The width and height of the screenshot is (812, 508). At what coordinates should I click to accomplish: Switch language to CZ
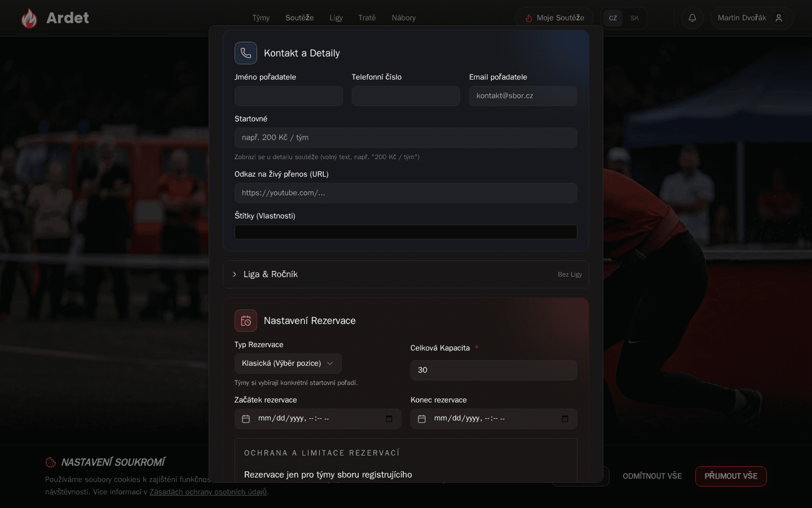click(613, 18)
